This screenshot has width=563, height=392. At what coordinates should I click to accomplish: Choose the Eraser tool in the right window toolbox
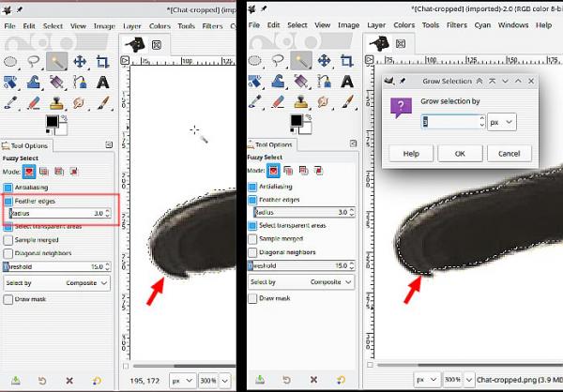click(x=279, y=102)
